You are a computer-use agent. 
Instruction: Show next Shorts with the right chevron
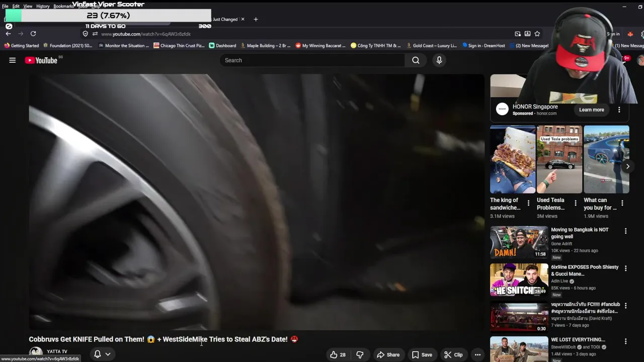tap(627, 166)
